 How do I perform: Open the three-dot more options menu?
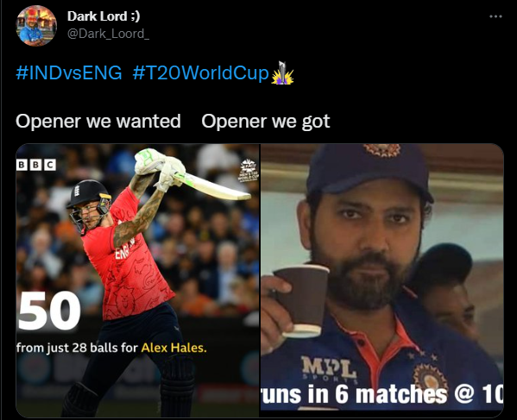tap(495, 16)
